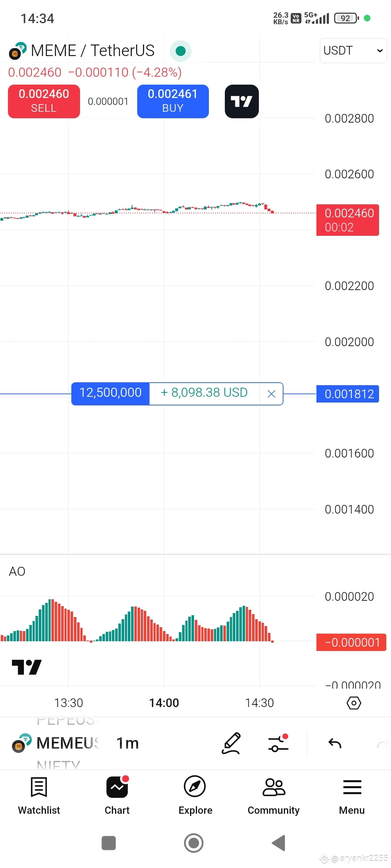
Task: Tap the 0.002800 price axis label
Action: tap(349, 118)
